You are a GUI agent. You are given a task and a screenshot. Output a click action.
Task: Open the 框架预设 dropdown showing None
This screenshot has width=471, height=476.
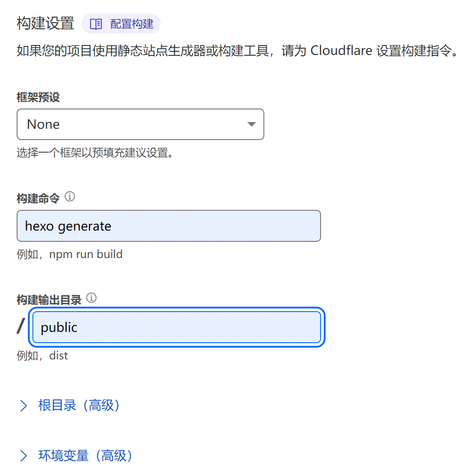point(140,124)
